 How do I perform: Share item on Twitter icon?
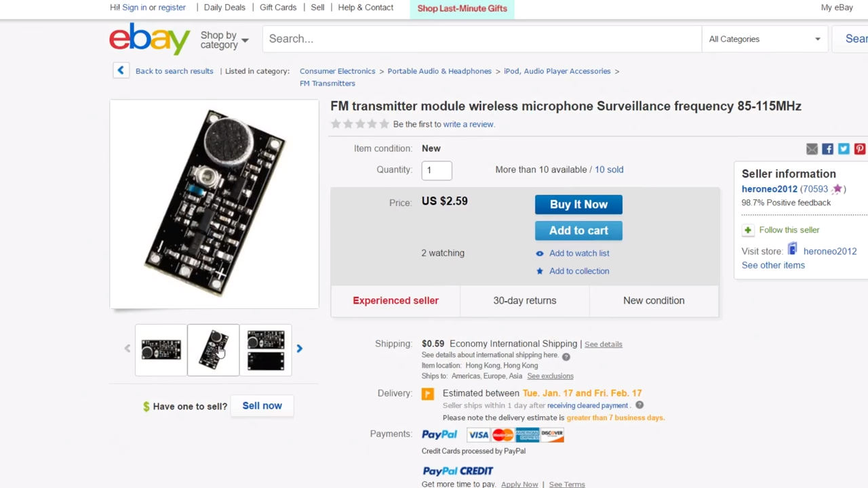pos(844,148)
